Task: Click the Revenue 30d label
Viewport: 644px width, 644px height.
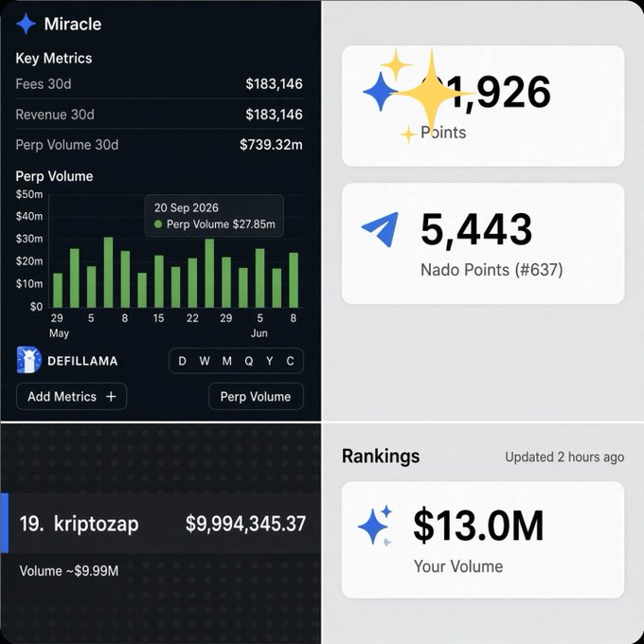Action: click(55, 115)
